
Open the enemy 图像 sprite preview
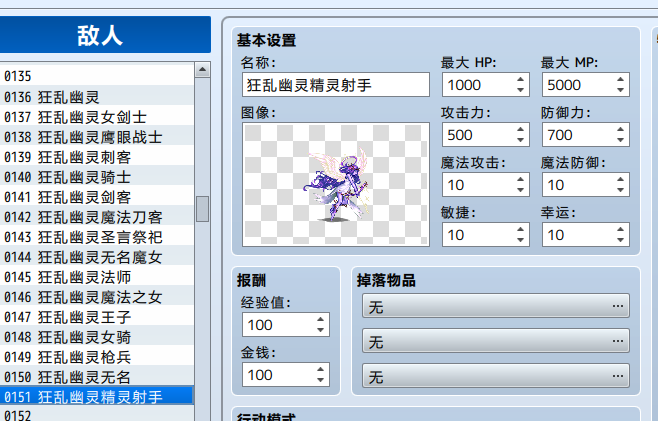336,184
